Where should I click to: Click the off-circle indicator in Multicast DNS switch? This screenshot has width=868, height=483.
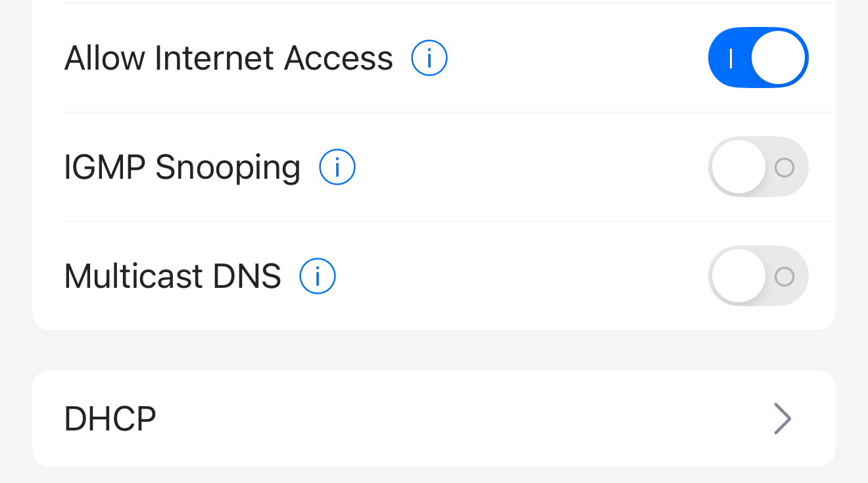(784, 277)
